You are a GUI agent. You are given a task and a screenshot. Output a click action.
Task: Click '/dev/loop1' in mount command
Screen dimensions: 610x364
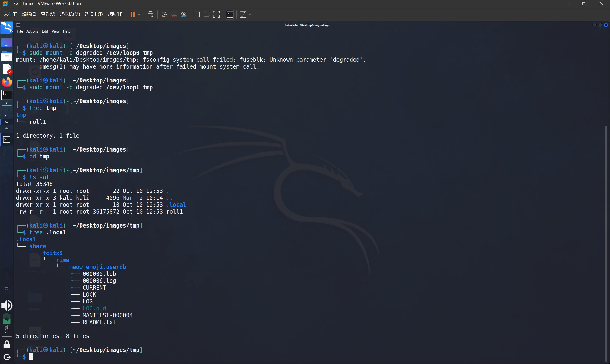[123, 87]
